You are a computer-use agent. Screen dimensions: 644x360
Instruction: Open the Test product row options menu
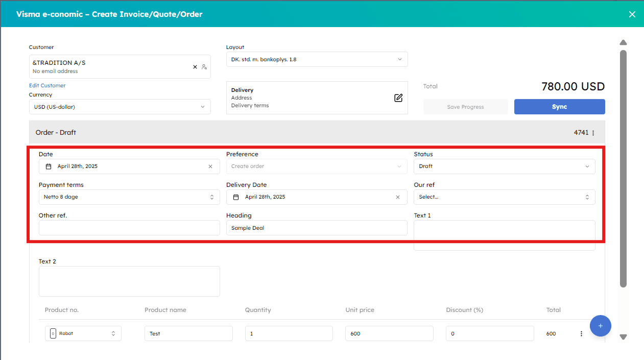[581, 333]
